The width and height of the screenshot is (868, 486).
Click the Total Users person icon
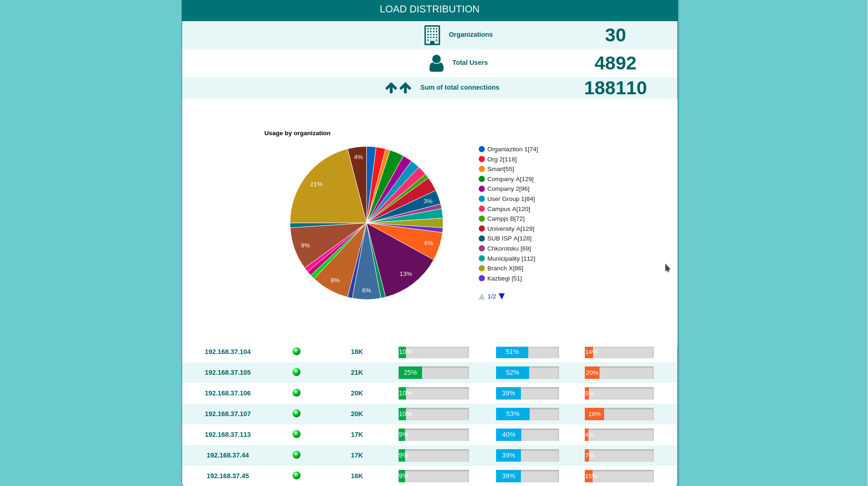(x=436, y=63)
